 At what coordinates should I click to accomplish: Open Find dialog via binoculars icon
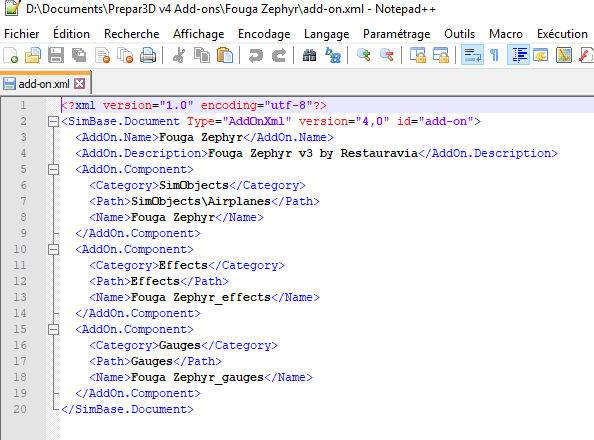pos(310,55)
